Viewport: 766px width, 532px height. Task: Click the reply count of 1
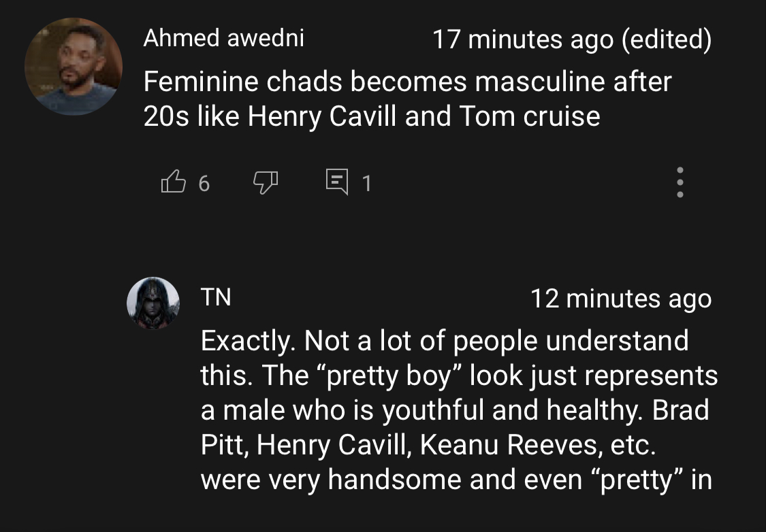(367, 184)
